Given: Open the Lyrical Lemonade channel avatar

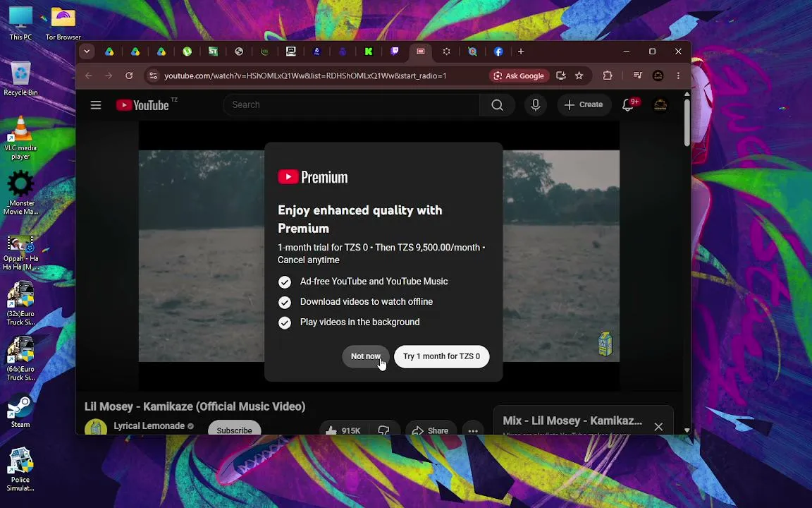Looking at the screenshot, I should tap(96, 428).
